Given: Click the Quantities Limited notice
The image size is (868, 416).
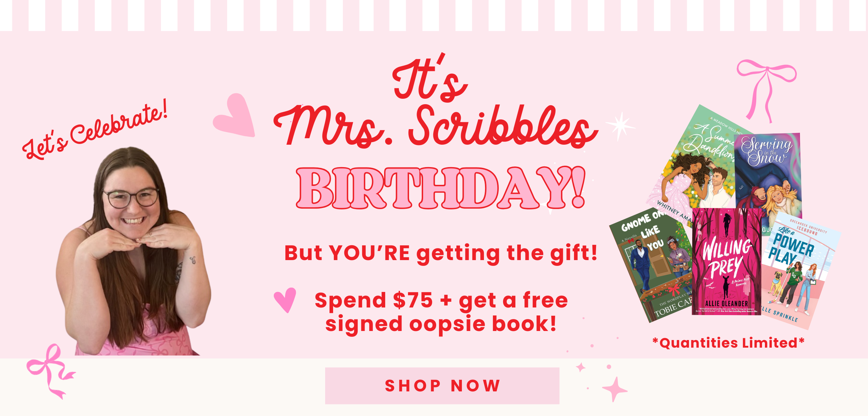Looking at the screenshot, I should 728,343.
